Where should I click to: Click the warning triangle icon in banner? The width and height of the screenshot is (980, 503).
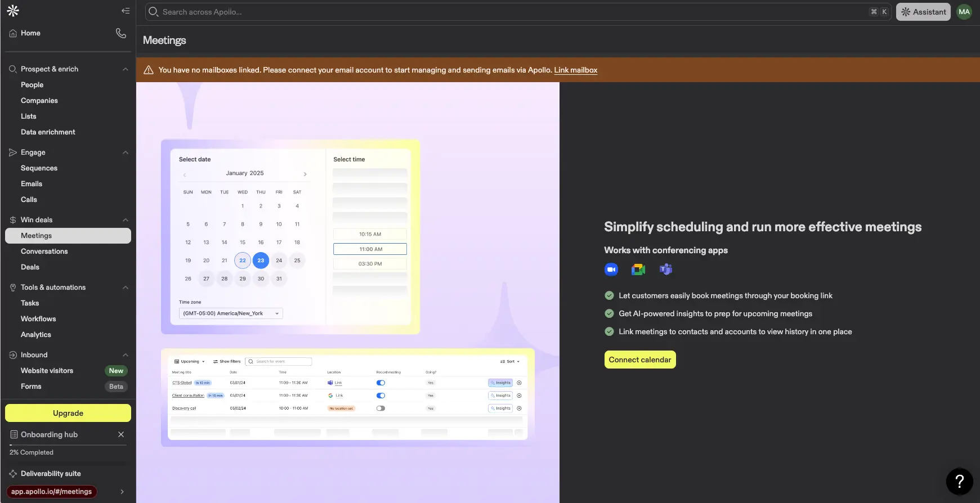point(149,70)
